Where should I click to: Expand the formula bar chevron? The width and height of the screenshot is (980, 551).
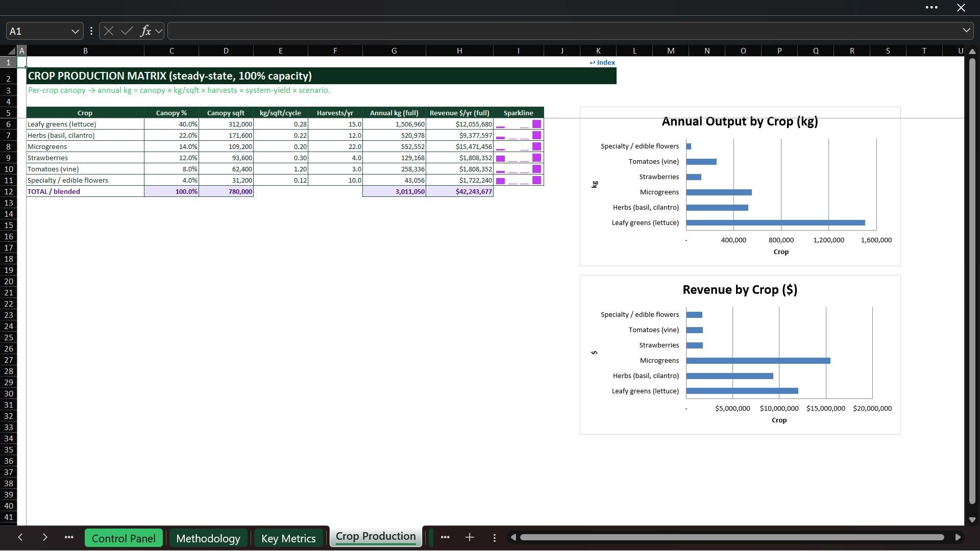966,31
